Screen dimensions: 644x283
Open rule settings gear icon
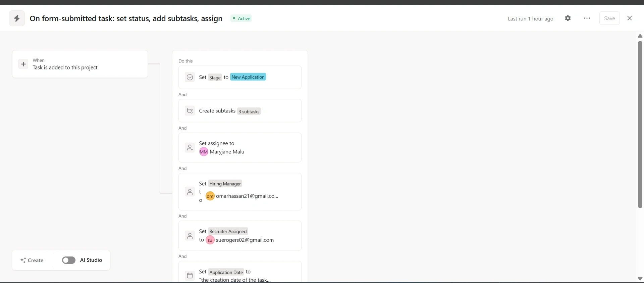tap(568, 18)
